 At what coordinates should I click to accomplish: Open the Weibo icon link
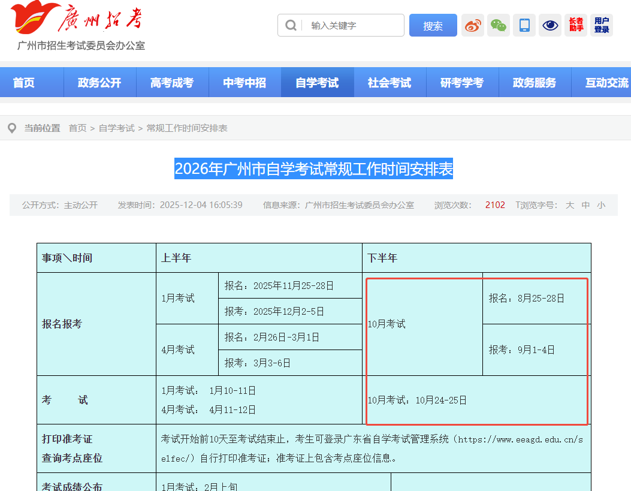[473, 25]
